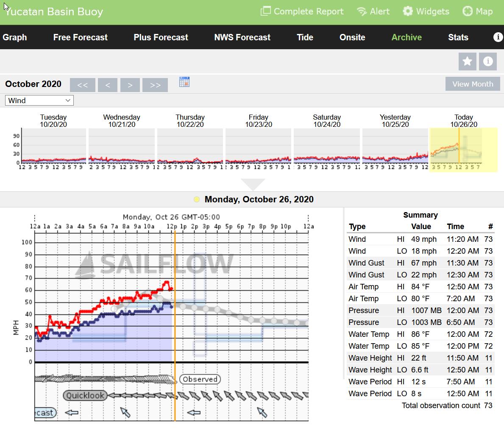
Task: Select Today 10/26/20 highlighted graph
Action: [x=463, y=150]
